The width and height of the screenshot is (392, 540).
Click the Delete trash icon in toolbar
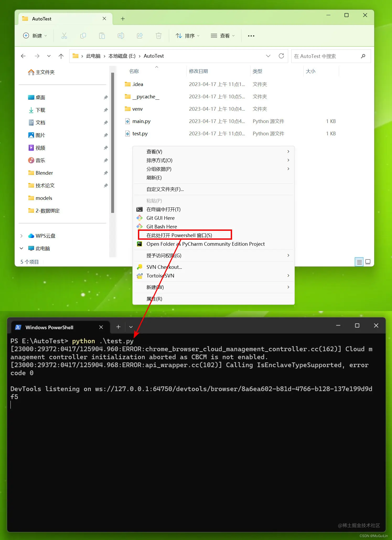[159, 36]
